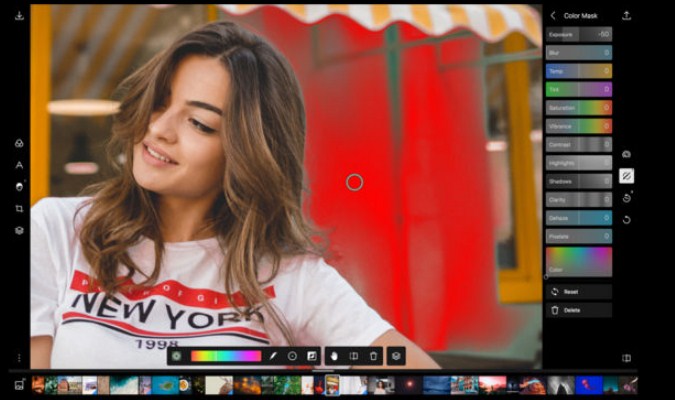Open the layers stack icon in left sidebar
Screen dimensions: 675x400
point(19,230)
